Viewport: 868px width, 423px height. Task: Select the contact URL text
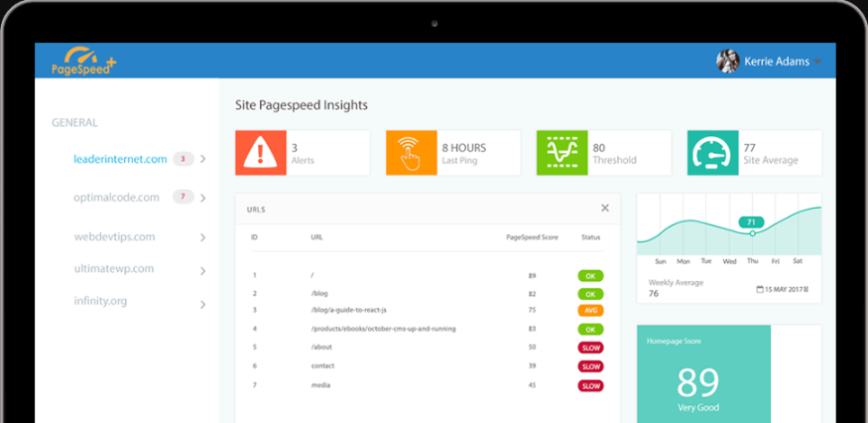pos(322,365)
